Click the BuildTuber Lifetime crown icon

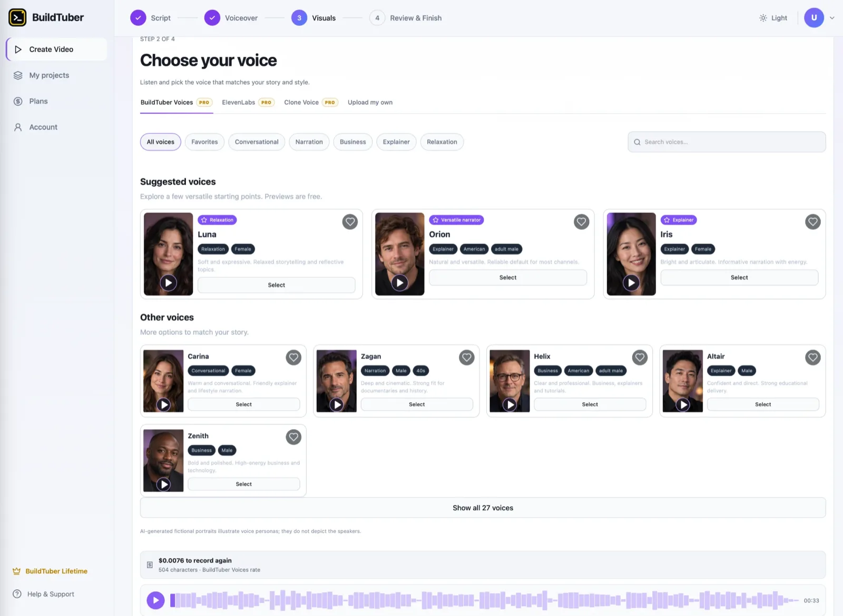point(17,571)
